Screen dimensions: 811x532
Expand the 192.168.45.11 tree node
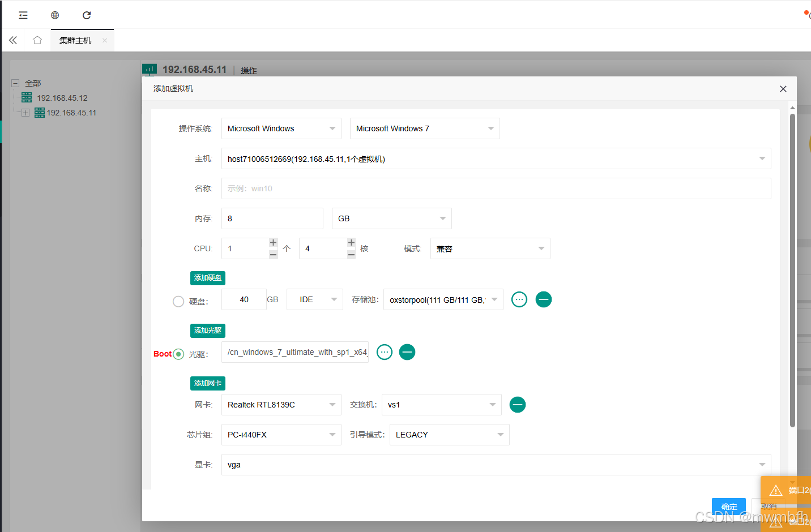pos(25,113)
